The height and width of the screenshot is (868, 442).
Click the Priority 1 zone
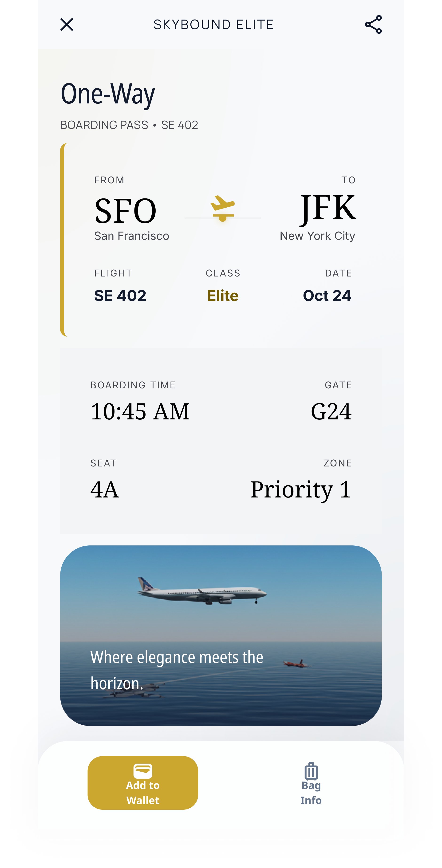point(300,489)
